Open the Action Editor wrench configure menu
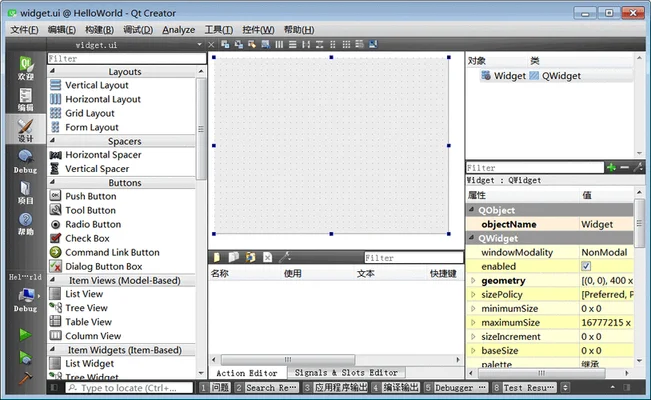 [285, 258]
